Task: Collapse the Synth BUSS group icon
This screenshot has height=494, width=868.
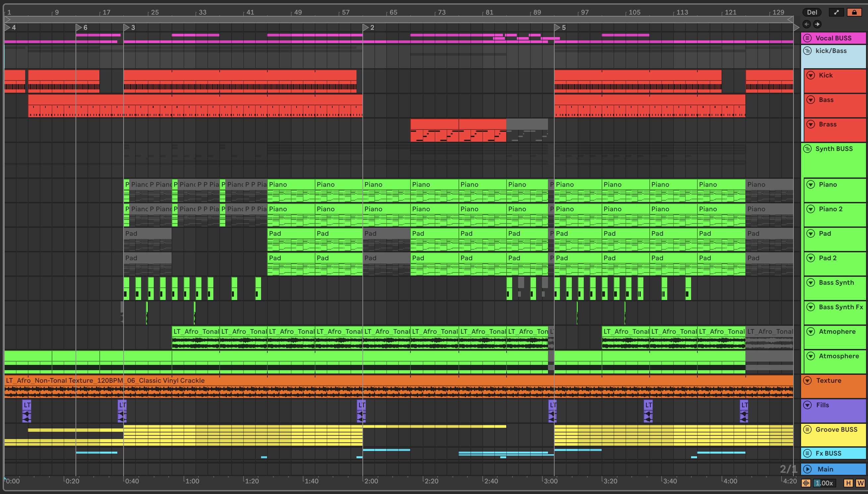Action: [x=808, y=149]
